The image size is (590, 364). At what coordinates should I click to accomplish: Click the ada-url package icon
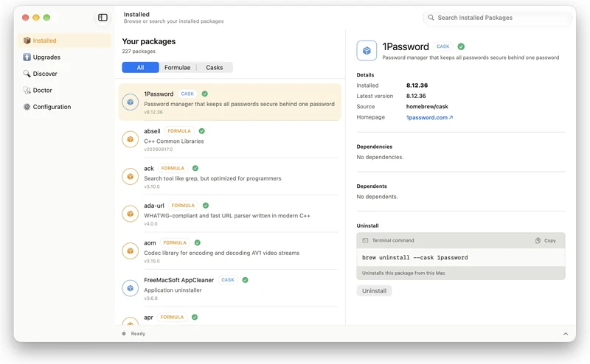[131, 214]
